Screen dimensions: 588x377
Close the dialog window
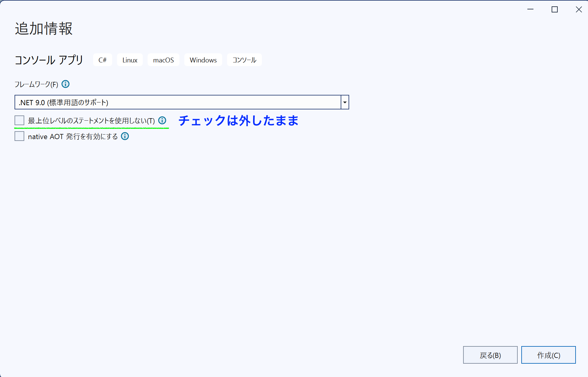(579, 9)
